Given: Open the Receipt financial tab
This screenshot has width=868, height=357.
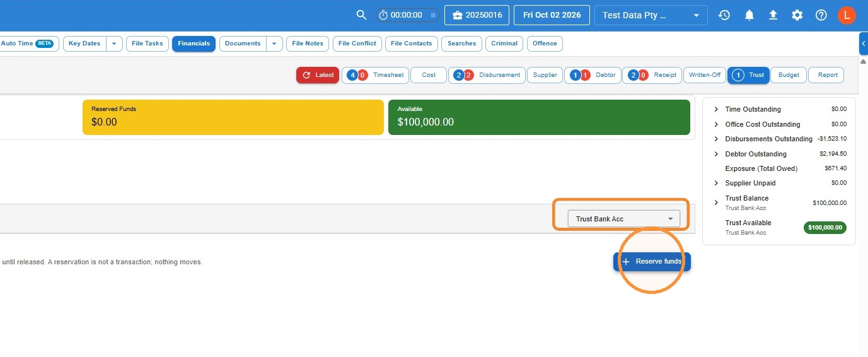Looking at the screenshot, I should click(x=652, y=75).
